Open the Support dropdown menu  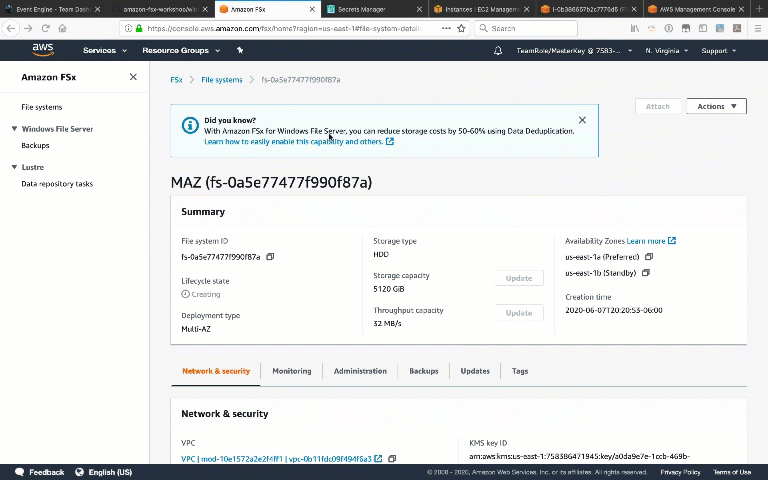[x=719, y=50]
